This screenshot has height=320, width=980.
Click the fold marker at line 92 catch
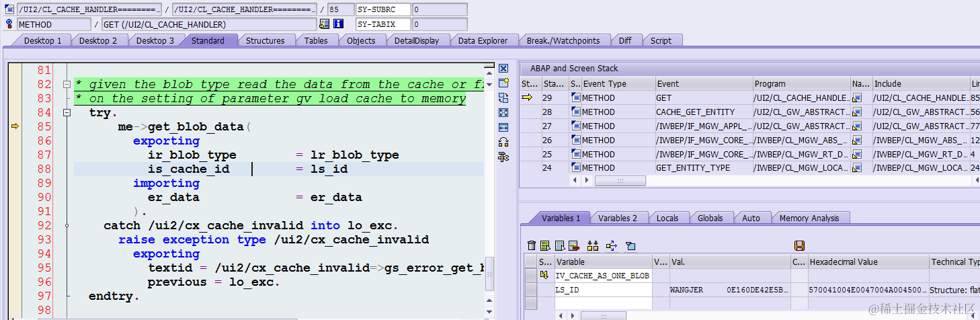coord(66,226)
